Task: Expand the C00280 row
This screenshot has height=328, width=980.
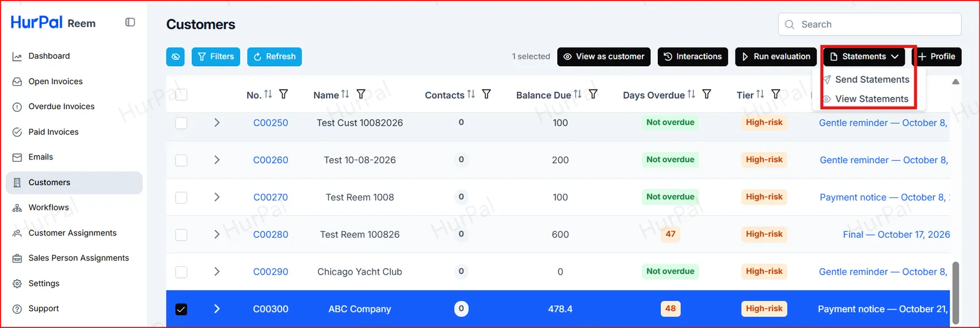Action: coord(217,235)
